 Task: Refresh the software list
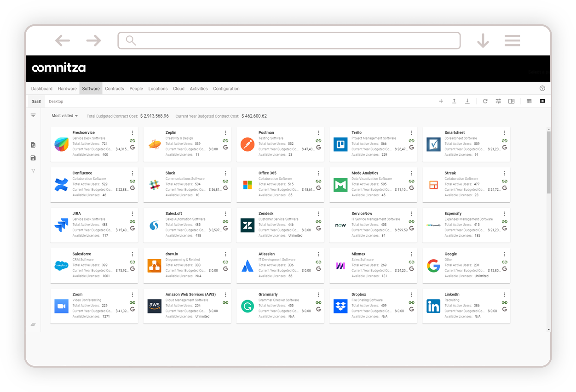(x=485, y=101)
